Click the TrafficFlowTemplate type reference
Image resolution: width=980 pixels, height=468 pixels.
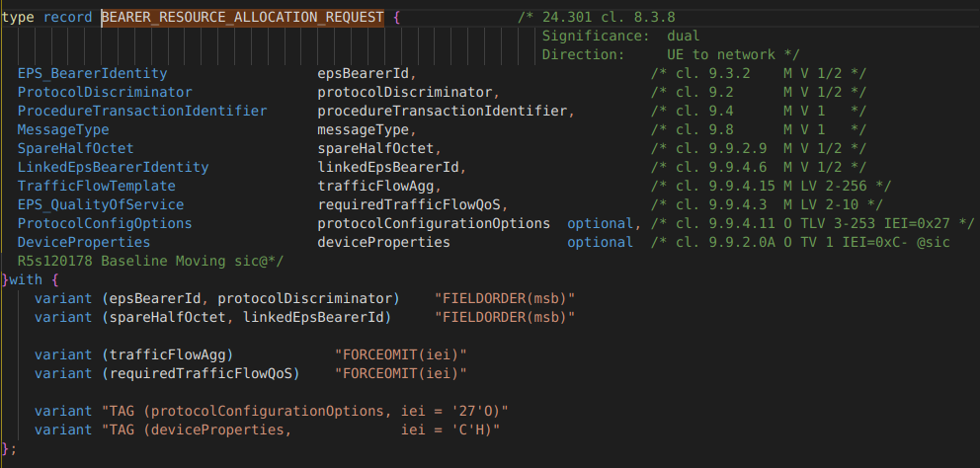coord(97,187)
